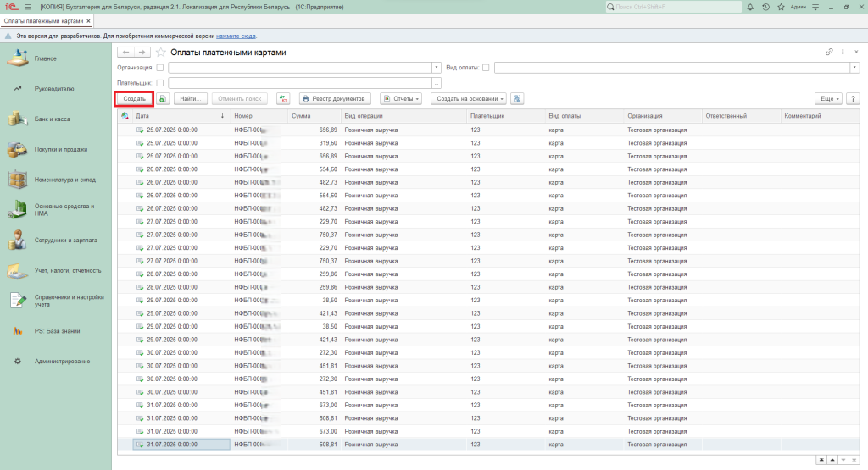Toggle the Плательщик filter checkbox

coord(160,83)
